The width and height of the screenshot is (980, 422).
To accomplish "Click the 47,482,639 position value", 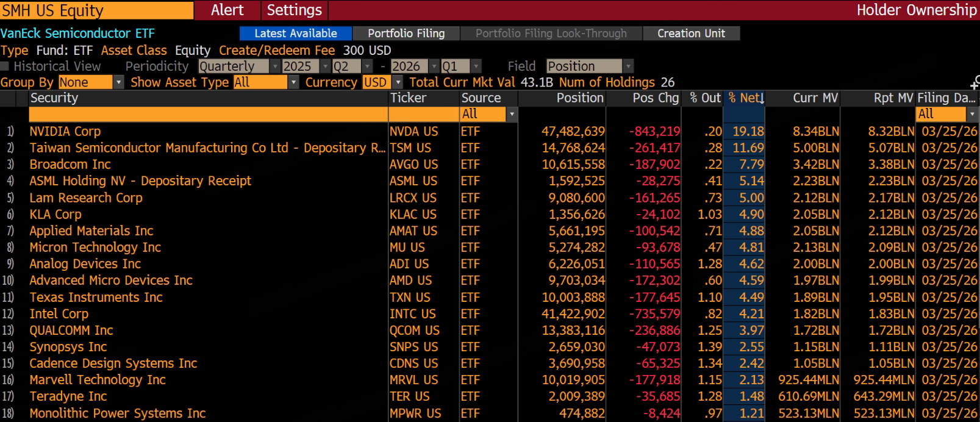I will pyautogui.click(x=573, y=132).
